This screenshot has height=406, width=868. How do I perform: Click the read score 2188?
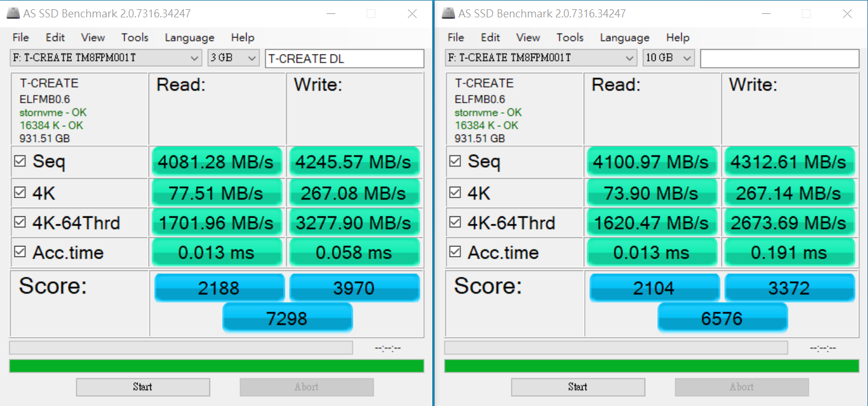(x=219, y=288)
